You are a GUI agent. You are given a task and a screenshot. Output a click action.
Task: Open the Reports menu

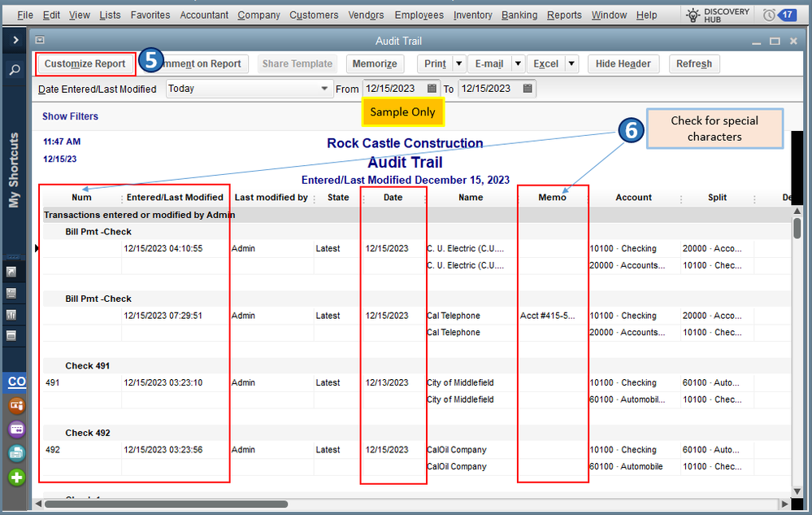(564, 15)
